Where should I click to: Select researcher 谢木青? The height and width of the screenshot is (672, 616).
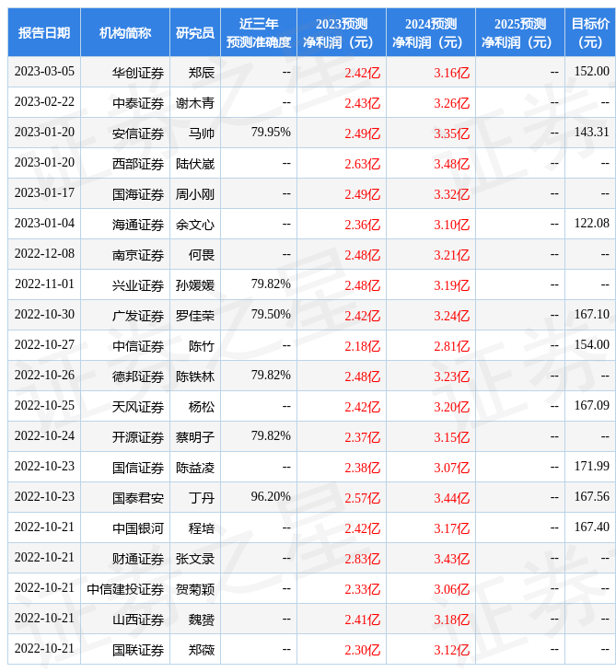(x=195, y=103)
